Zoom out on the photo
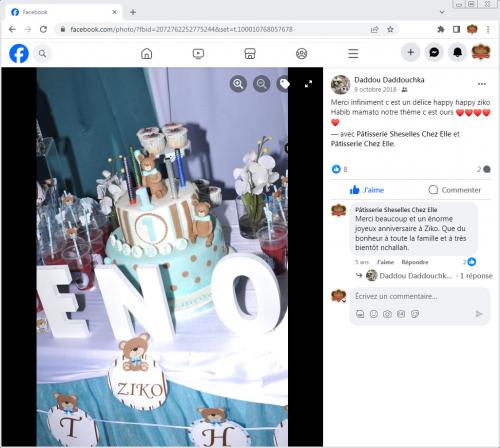The image size is (500, 448). (262, 84)
